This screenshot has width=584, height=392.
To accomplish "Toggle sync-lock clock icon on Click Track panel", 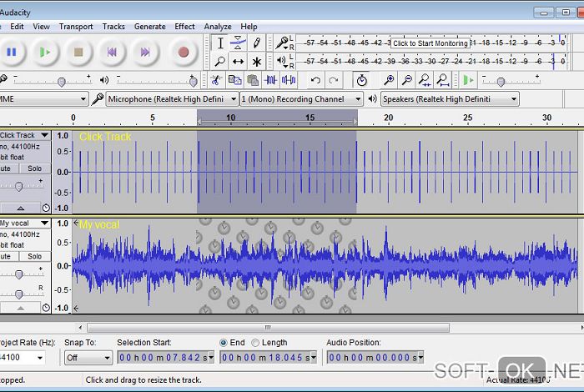I will [x=45, y=208].
